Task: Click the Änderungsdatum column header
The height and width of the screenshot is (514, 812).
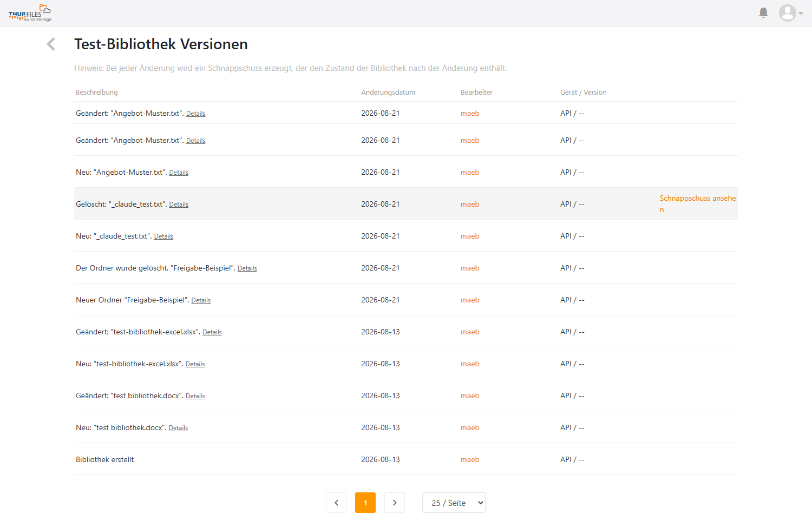Action: (388, 93)
